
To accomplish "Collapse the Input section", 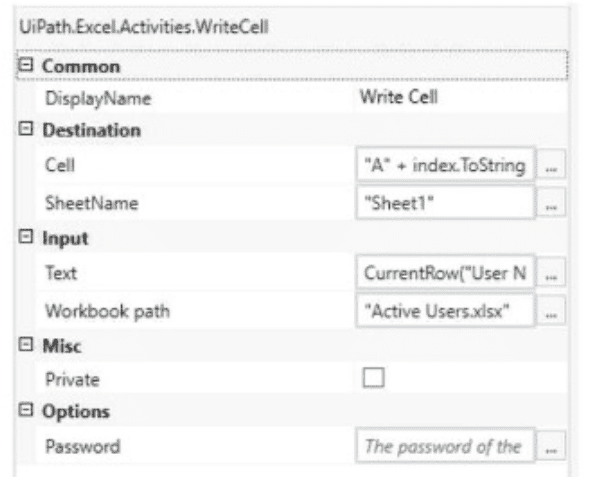I will (x=26, y=237).
